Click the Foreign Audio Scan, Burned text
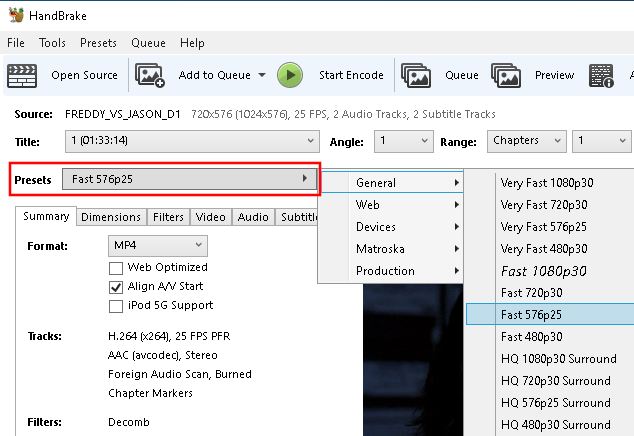This screenshot has height=436, width=634. tap(180, 374)
